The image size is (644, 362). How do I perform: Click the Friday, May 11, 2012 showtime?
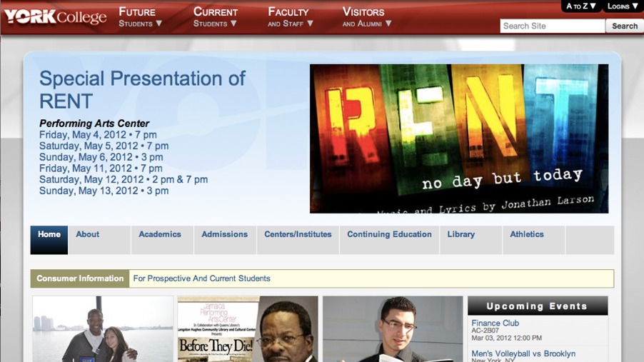tap(101, 168)
